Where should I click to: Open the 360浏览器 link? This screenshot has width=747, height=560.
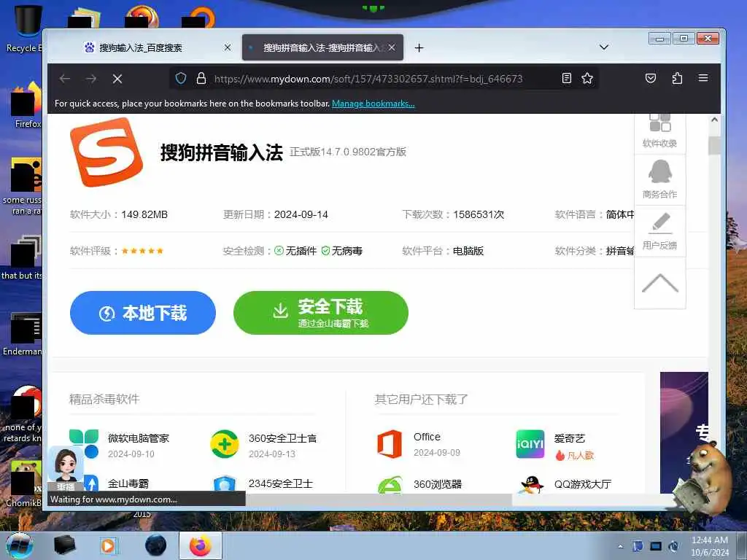pyautogui.click(x=438, y=484)
